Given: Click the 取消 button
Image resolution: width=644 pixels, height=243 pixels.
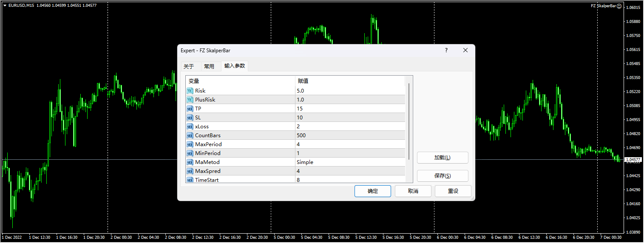Looking at the screenshot, I should click(413, 191).
